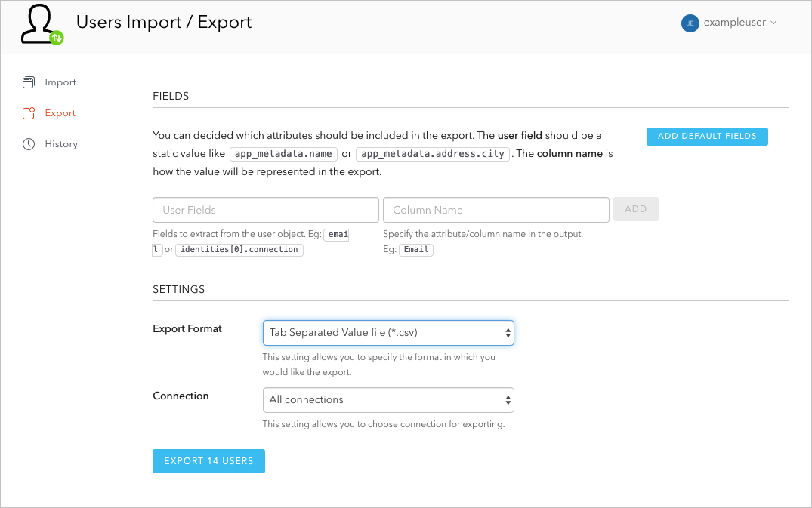812x508 pixels.
Task: Click the Export sidebar icon
Action: [29, 113]
